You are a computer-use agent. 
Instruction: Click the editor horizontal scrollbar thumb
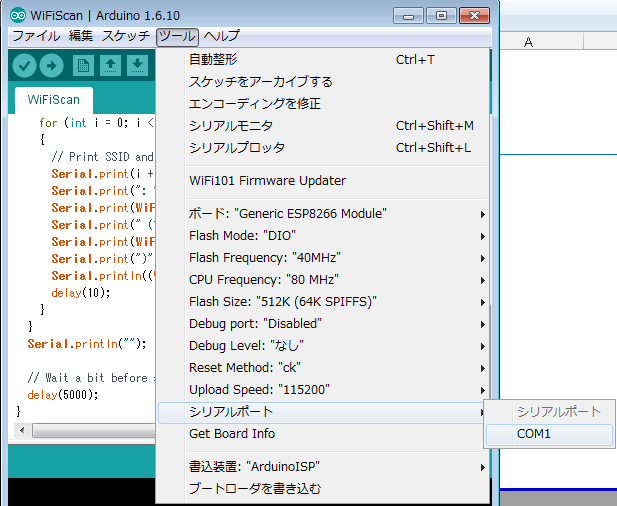(x=94, y=430)
